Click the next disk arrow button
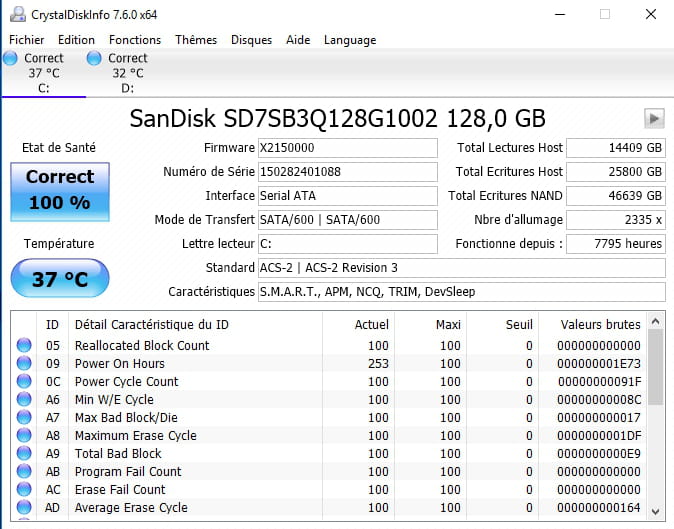The image size is (674, 529). pyautogui.click(x=654, y=118)
